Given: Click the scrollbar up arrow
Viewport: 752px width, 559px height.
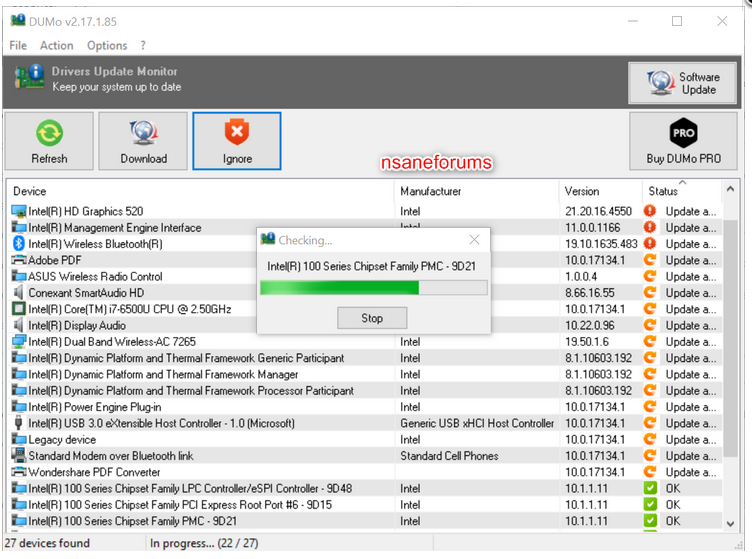Looking at the screenshot, I should click(x=730, y=189).
